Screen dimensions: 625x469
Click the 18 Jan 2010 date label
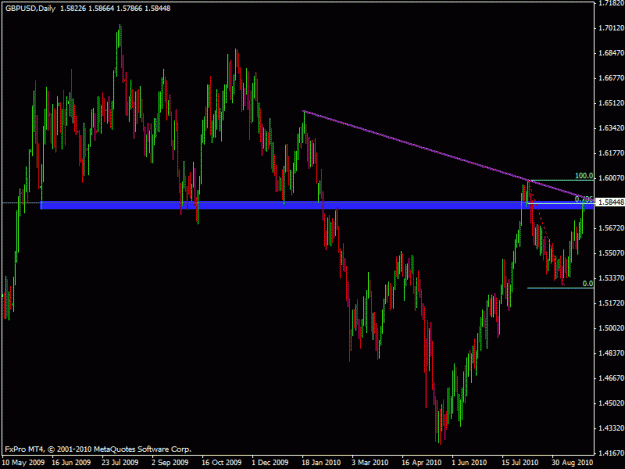321,463
